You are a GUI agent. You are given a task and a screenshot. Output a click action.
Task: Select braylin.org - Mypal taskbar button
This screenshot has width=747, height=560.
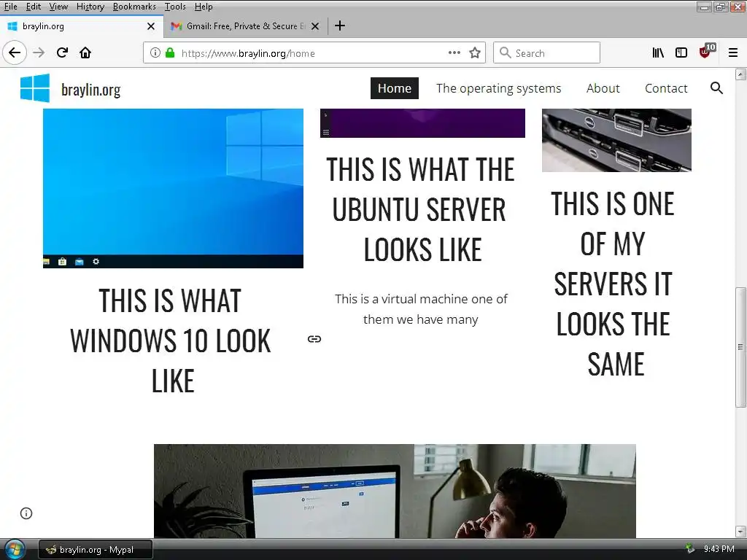[96, 550]
